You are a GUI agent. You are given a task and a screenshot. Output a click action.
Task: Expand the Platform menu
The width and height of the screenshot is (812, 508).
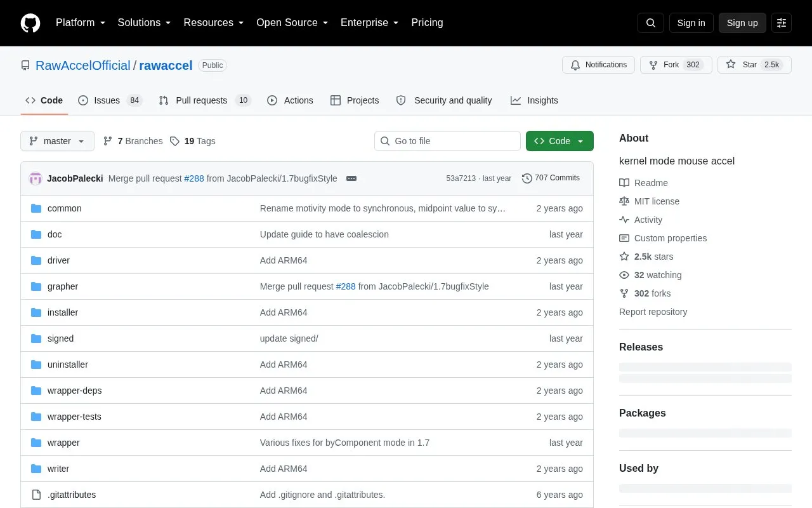point(81,23)
